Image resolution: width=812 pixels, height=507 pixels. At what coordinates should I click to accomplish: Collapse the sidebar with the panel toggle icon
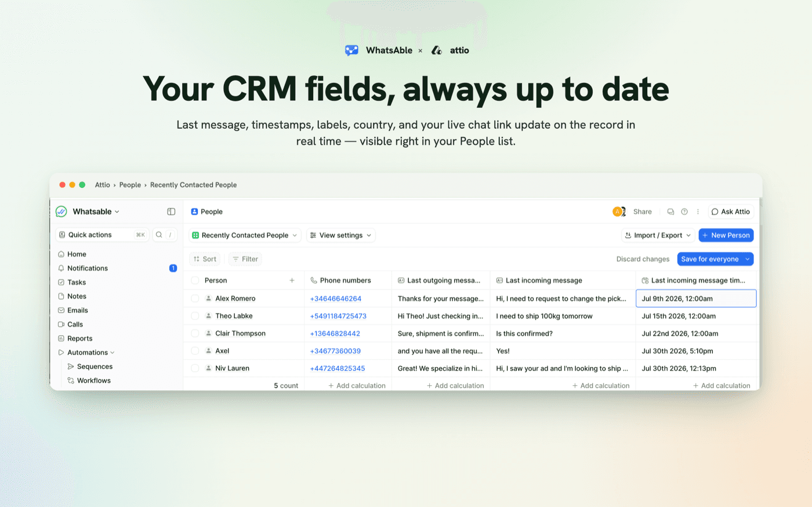coord(171,212)
